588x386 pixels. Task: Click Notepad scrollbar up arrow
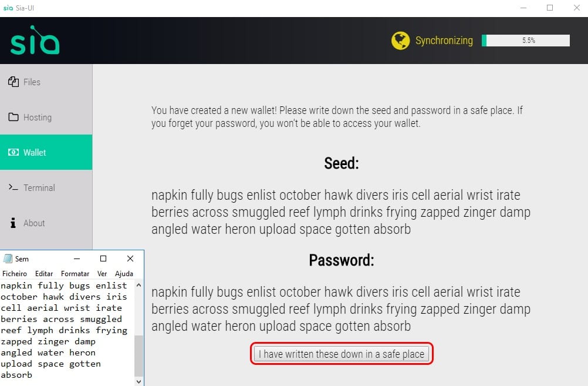tap(138, 285)
